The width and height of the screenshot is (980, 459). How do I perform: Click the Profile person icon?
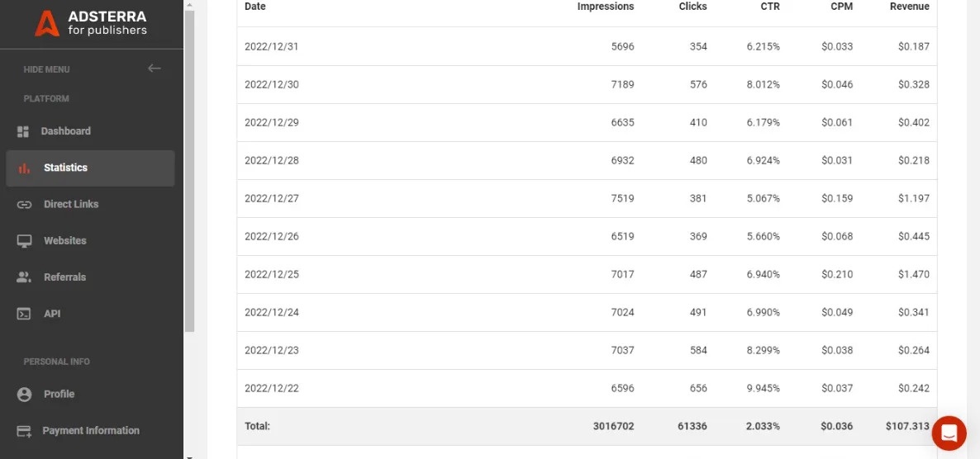(24, 395)
